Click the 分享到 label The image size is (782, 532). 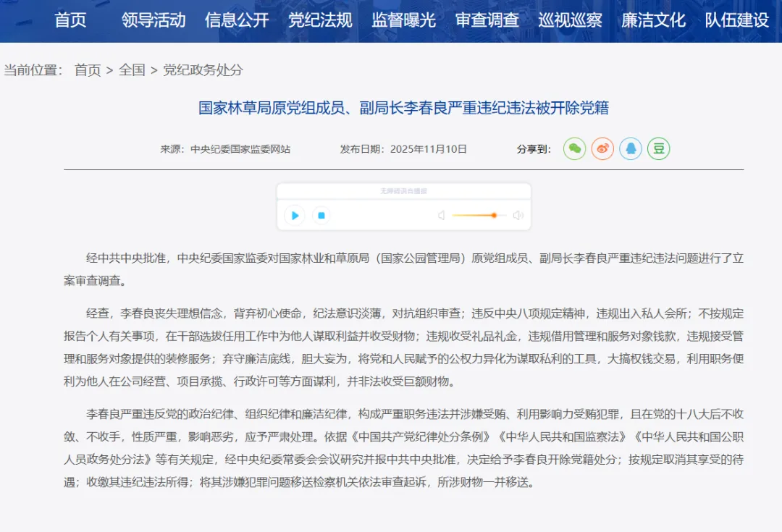pos(534,149)
